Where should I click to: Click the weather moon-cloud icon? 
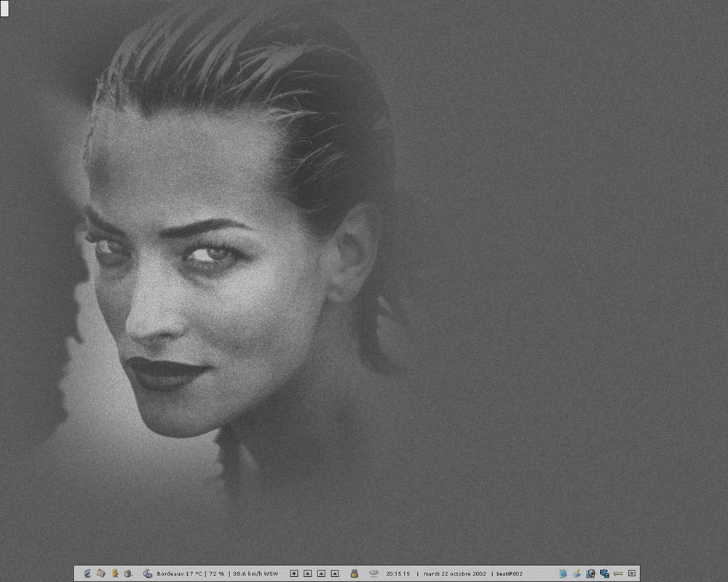[148, 573]
